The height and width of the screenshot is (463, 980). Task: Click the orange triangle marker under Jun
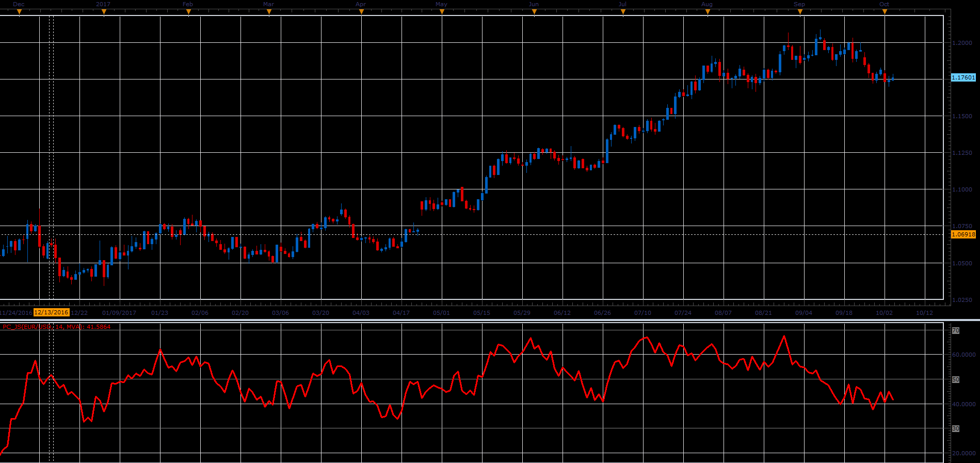click(534, 12)
